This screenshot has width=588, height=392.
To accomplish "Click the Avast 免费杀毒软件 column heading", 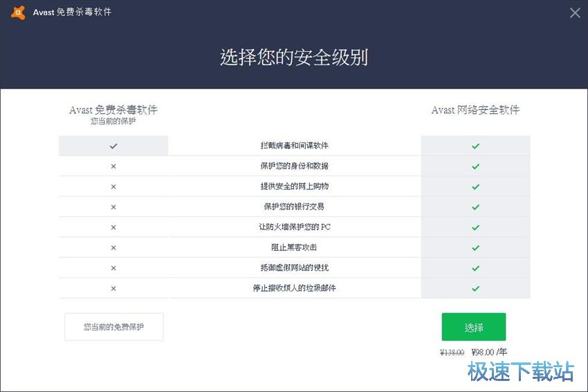I will (x=113, y=110).
